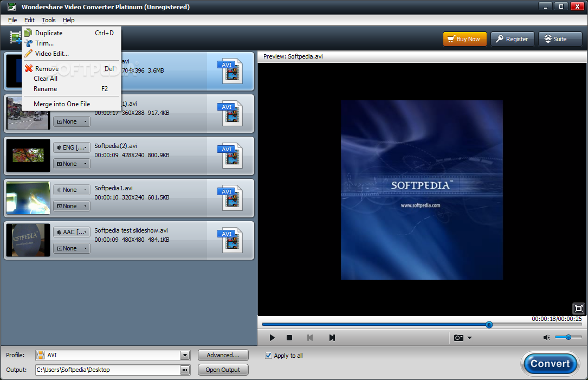Select the Softpedia test slideshow.avi thumbnail

(28, 241)
